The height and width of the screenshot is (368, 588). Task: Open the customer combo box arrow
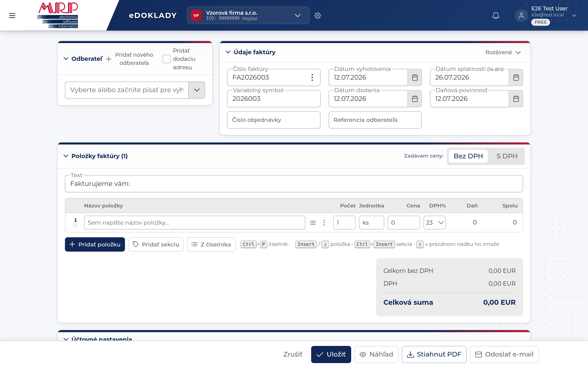click(197, 90)
